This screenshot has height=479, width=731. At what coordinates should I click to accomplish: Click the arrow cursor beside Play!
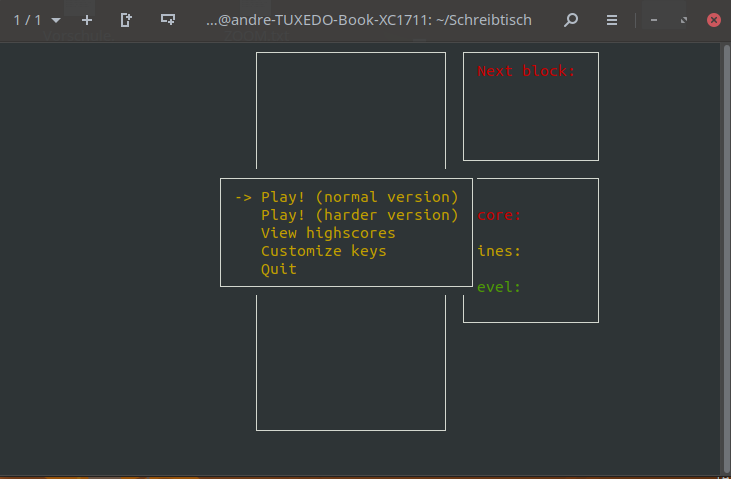pos(243,197)
